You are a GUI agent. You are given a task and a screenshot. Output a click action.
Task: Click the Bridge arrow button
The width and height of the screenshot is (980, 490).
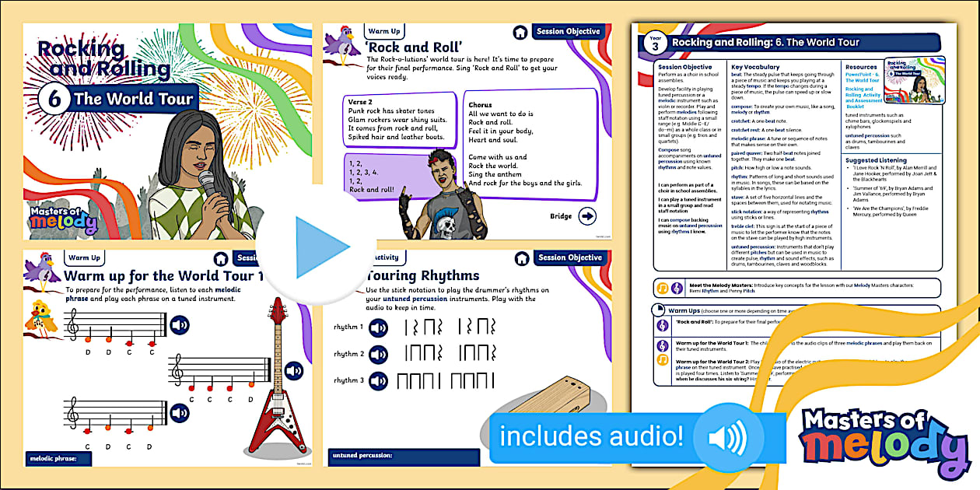click(587, 217)
